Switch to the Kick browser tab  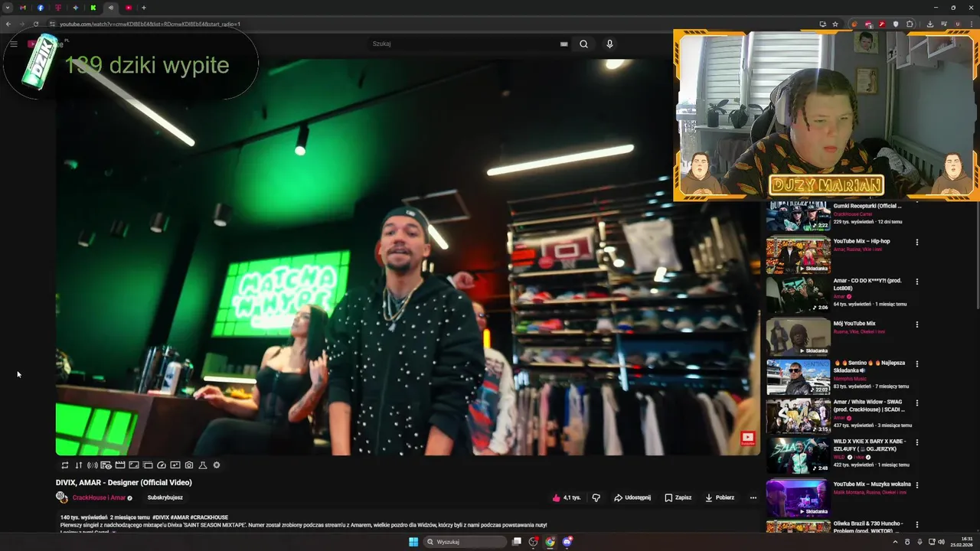pyautogui.click(x=93, y=8)
